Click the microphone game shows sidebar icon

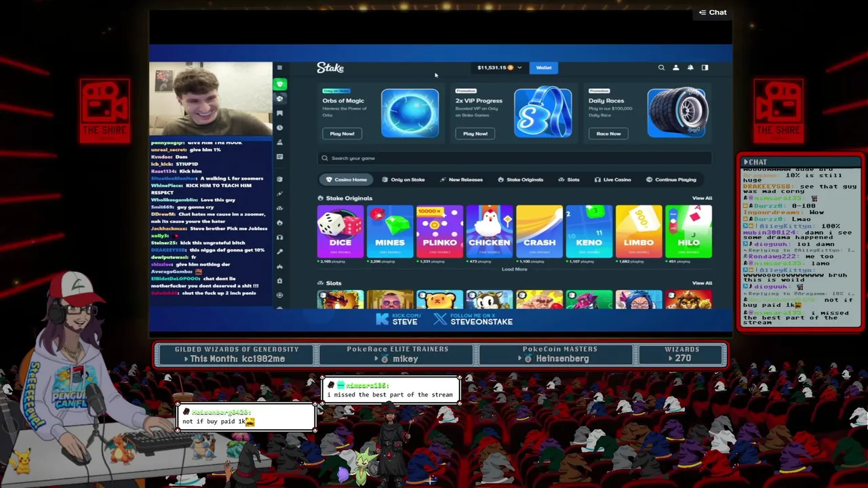pyautogui.click(x=279, y=251)
